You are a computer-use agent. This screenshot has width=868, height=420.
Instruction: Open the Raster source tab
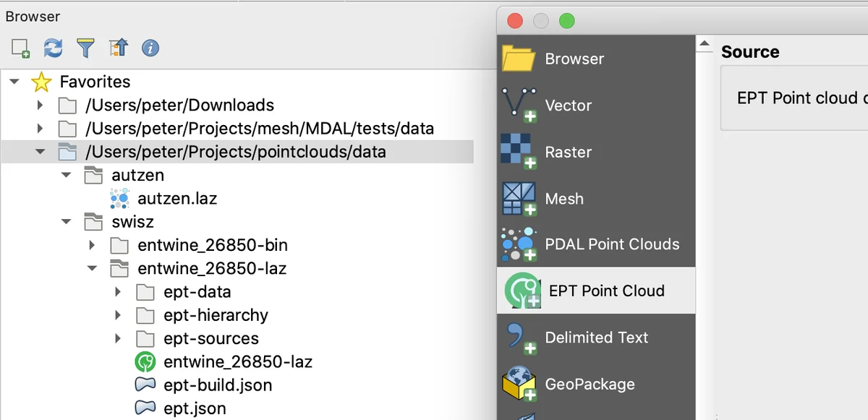(568, 153)
